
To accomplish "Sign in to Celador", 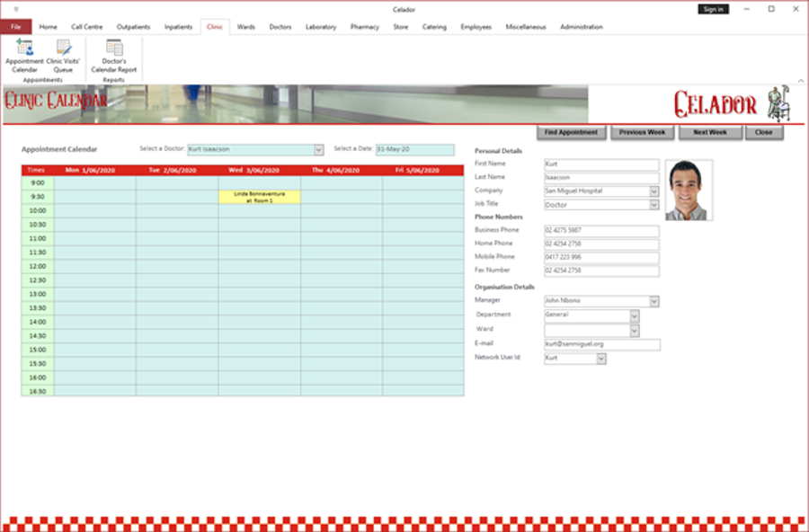I will tap(713, 8).
